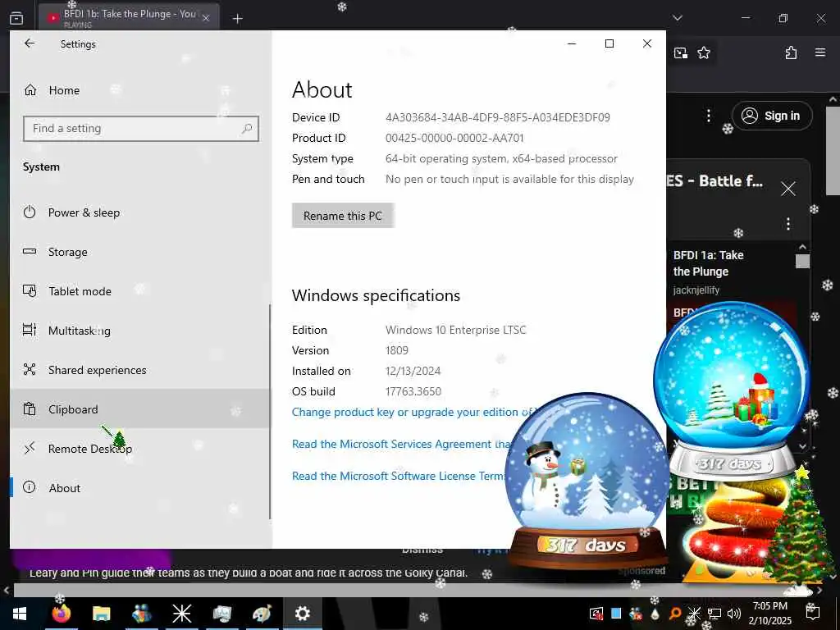Open the computer monitor app on taskbar
The width and height of the screenshot is (840, 630).
pos(221,614)
